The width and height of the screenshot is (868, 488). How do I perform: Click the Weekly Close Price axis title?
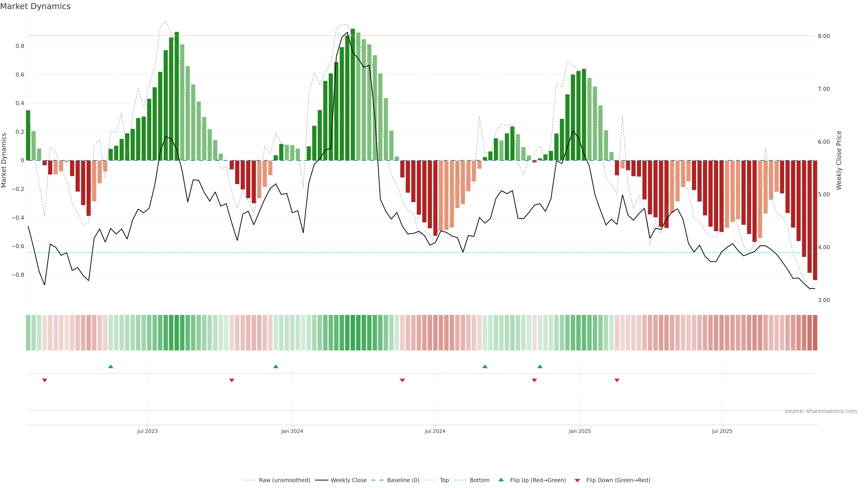pyautogui.click(x=839, y=160)
